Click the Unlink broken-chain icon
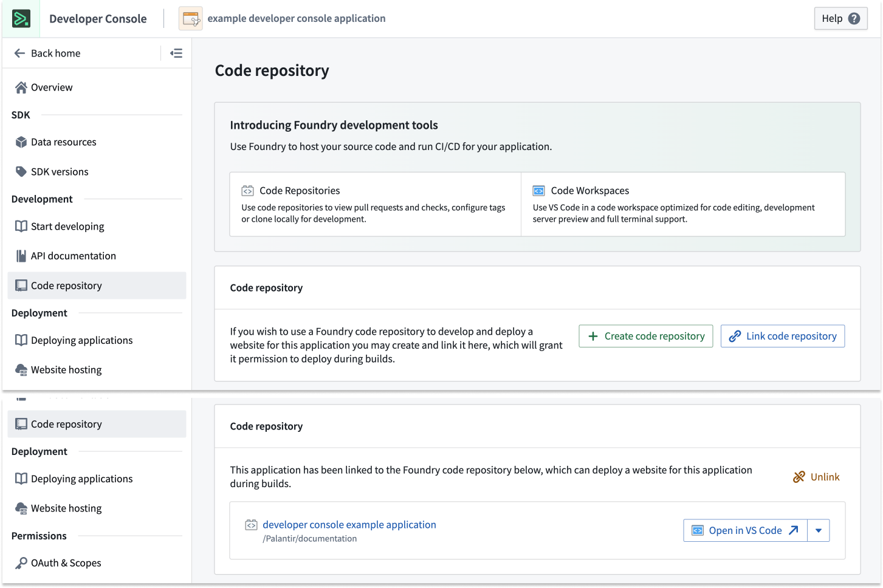This screenshot has width=883, height=588. (x=799, y=477)
